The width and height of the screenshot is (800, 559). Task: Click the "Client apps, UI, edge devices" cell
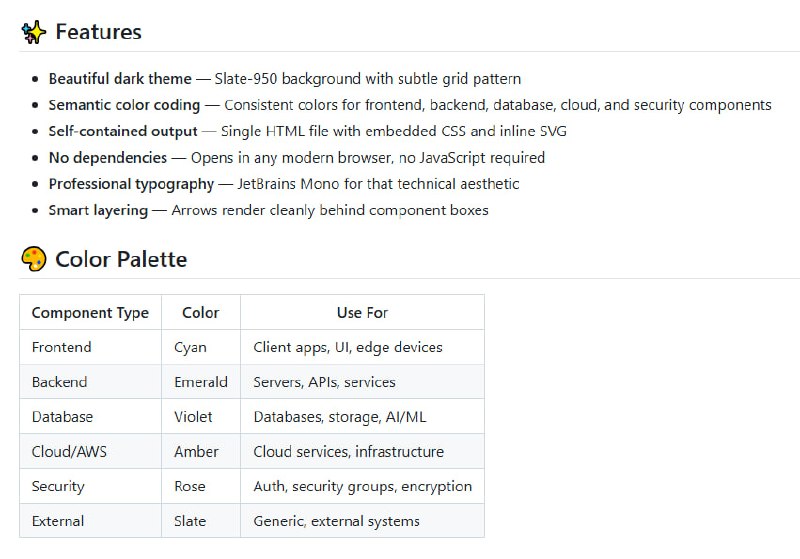pos(348,347)
